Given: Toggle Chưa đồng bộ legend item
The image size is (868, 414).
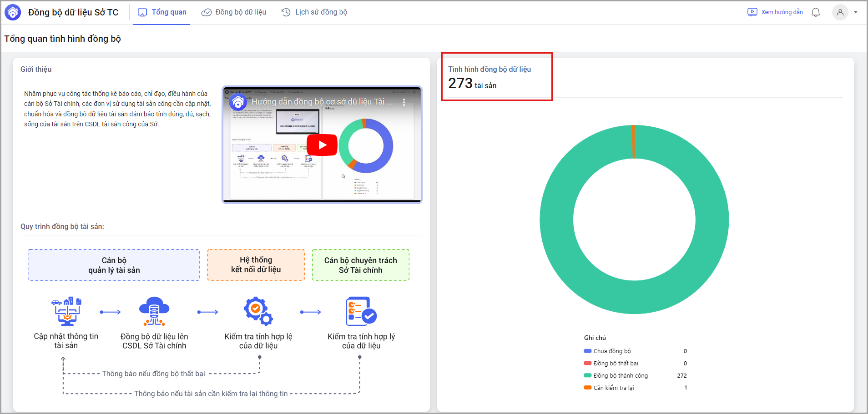Looking at the screenshot, I should tap(612, 351).
